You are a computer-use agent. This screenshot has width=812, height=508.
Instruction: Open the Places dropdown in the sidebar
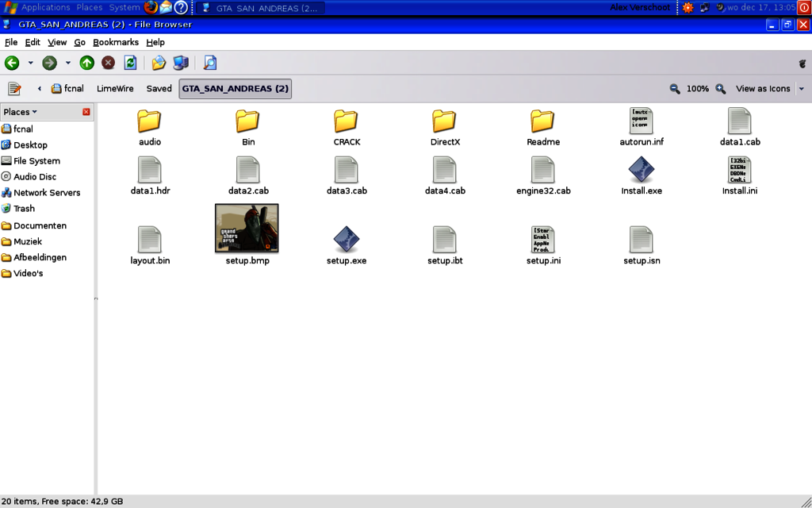click(x=19, y=111)
